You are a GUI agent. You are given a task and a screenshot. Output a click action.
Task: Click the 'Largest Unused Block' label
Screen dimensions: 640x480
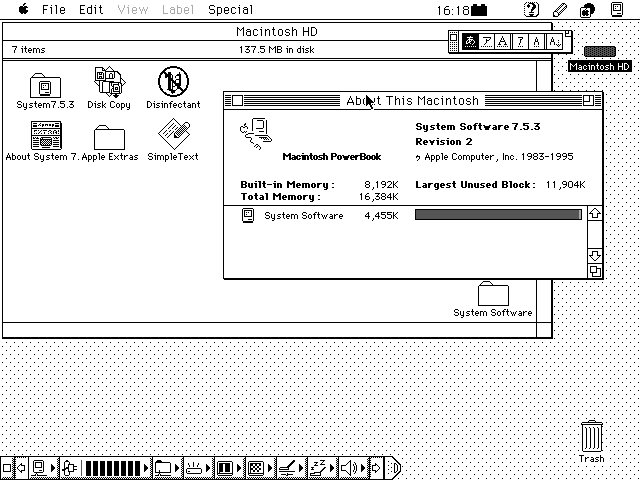point(476,184)
